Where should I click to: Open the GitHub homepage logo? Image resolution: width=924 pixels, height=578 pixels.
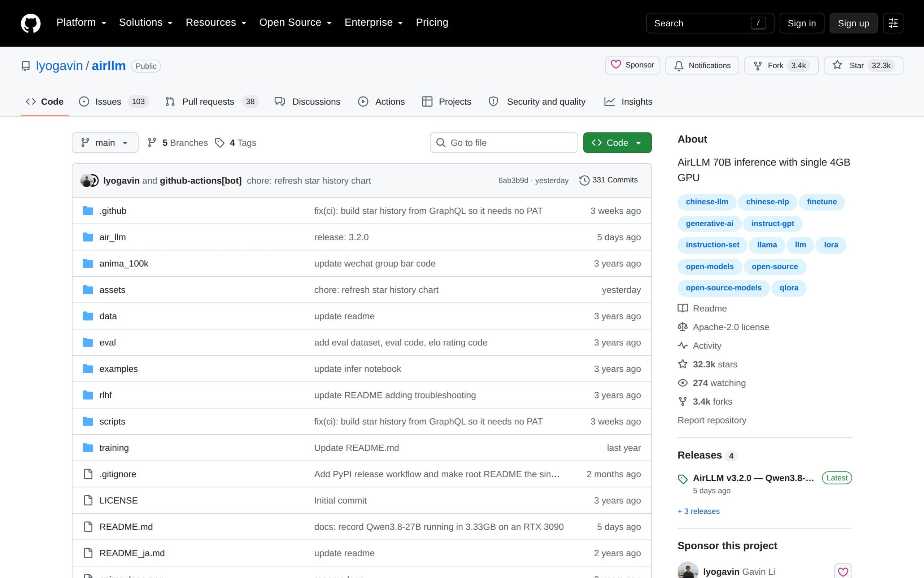tap(31, 23)
